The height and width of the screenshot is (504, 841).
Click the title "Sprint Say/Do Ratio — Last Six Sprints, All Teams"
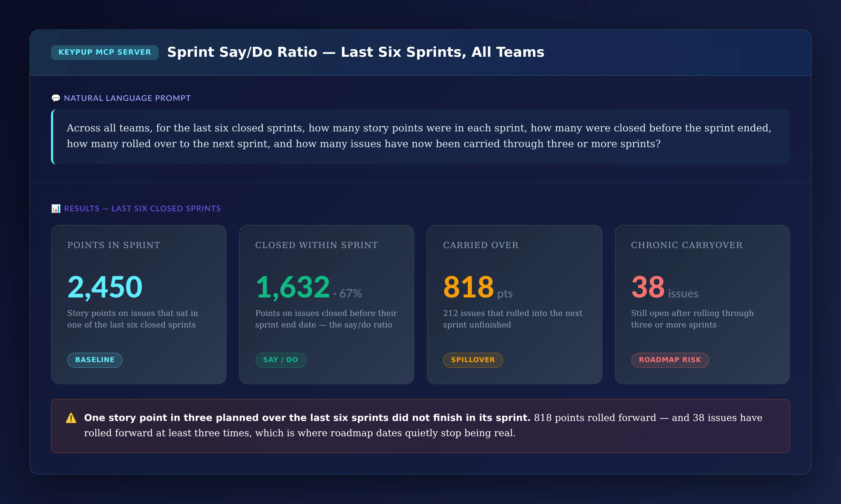click(356, 52)
